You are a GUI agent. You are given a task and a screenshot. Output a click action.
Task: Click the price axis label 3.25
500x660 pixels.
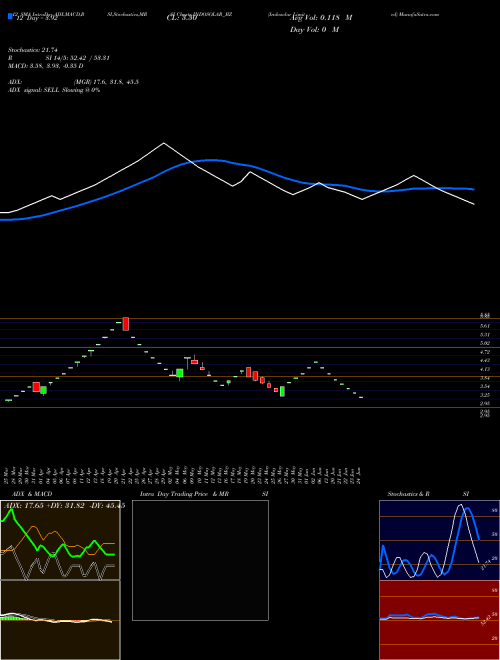pos(485,395)
